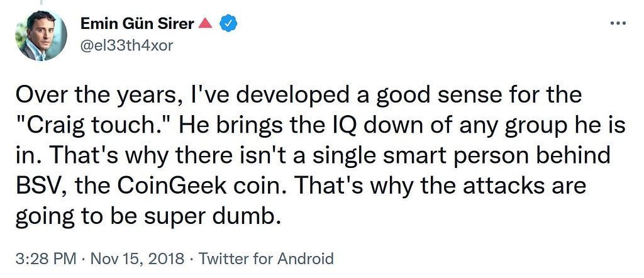The image size is (644, 278).
Task: Click the display name Emin Gün Sirer
Action: point(137,23)
